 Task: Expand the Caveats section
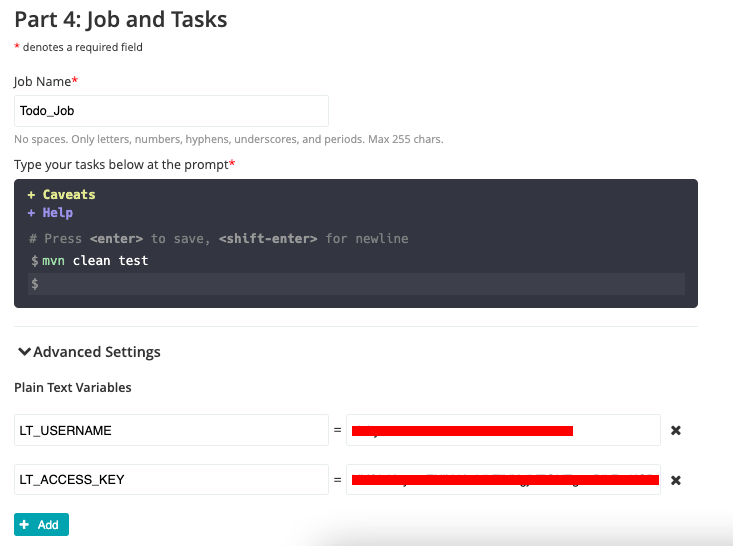tap(62, 194)
